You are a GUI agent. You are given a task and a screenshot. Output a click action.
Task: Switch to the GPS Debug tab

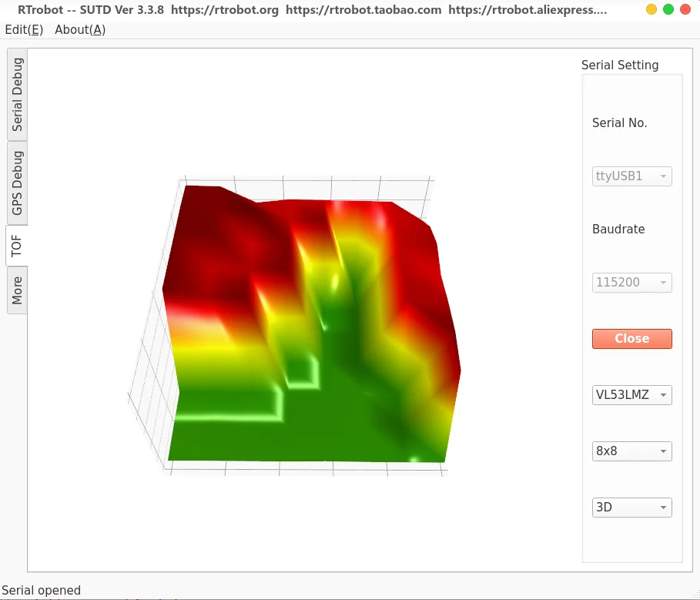17,183
